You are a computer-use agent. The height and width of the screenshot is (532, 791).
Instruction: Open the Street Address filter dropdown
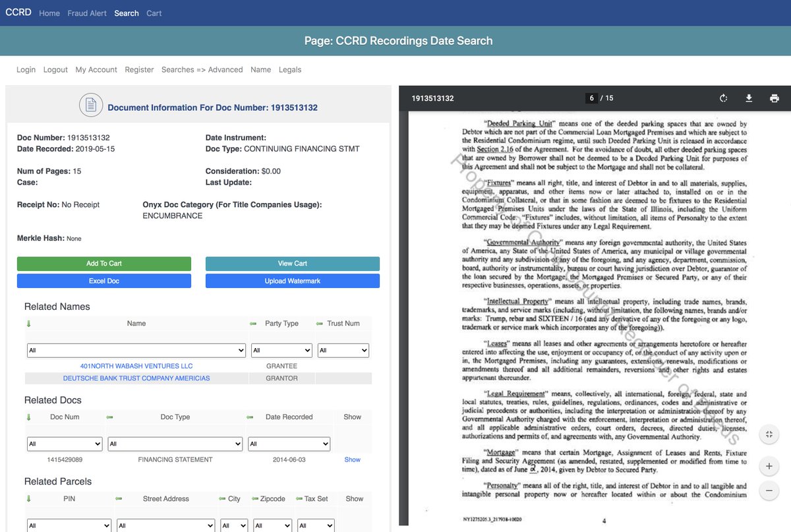[x=165, y=525]
